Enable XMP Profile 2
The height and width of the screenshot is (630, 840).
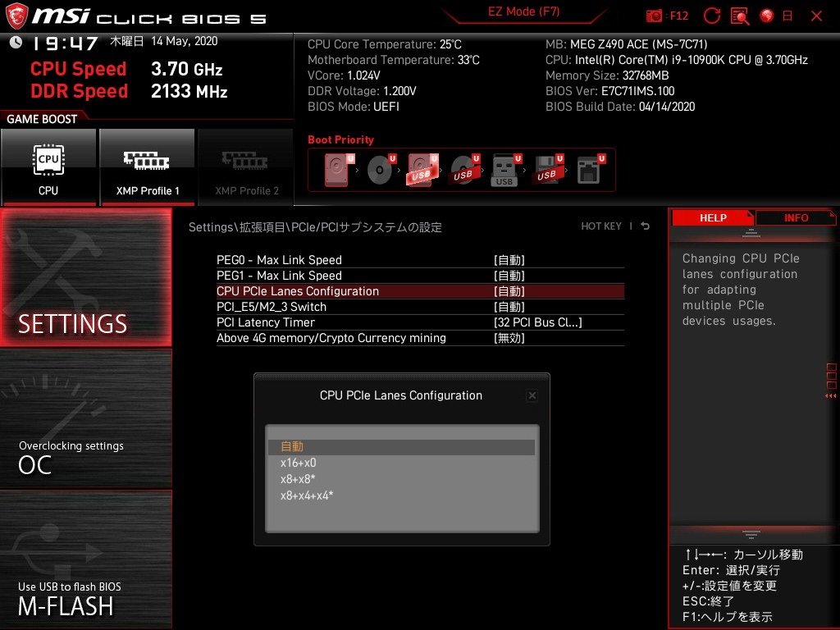point(246,167)
